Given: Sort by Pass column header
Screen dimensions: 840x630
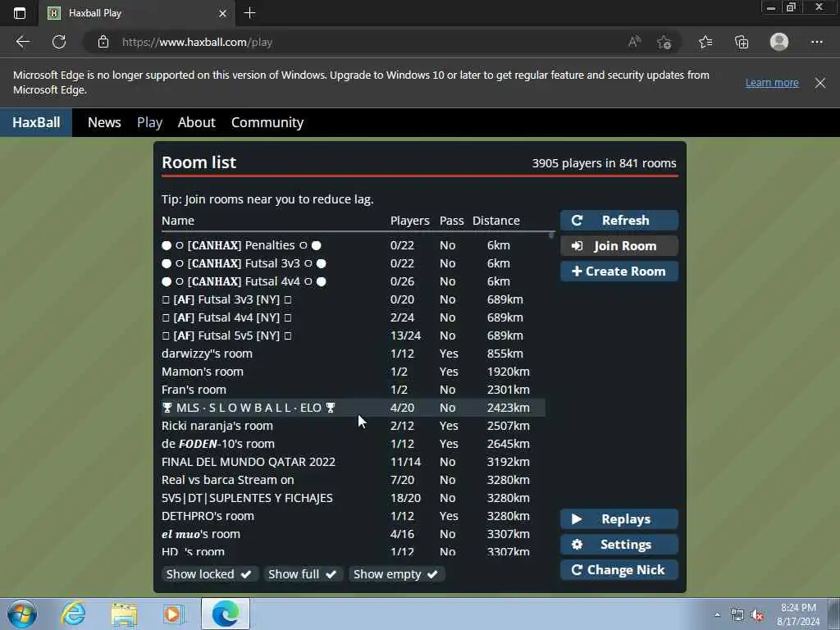Looking at the screenshot, I should (x=452, y=221).
